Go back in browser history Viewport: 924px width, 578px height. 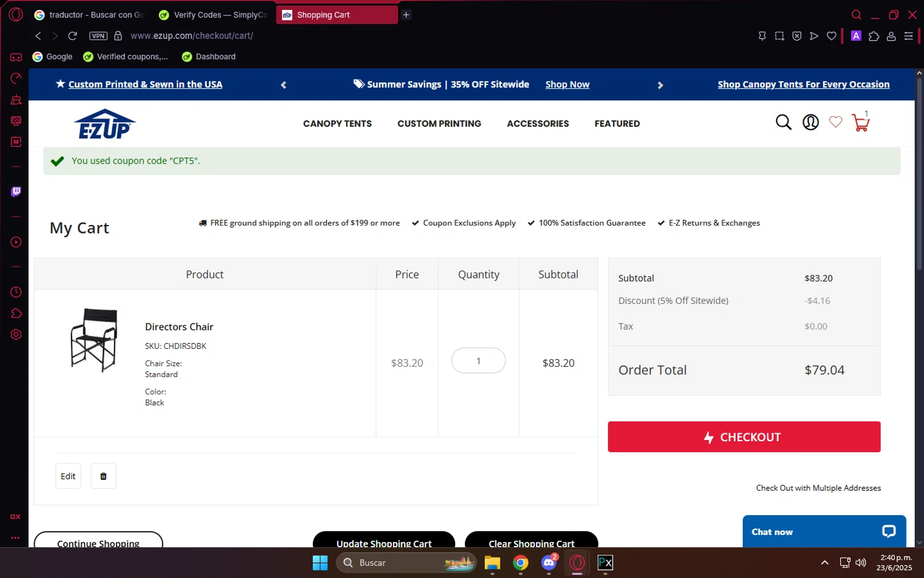[38, 36]
